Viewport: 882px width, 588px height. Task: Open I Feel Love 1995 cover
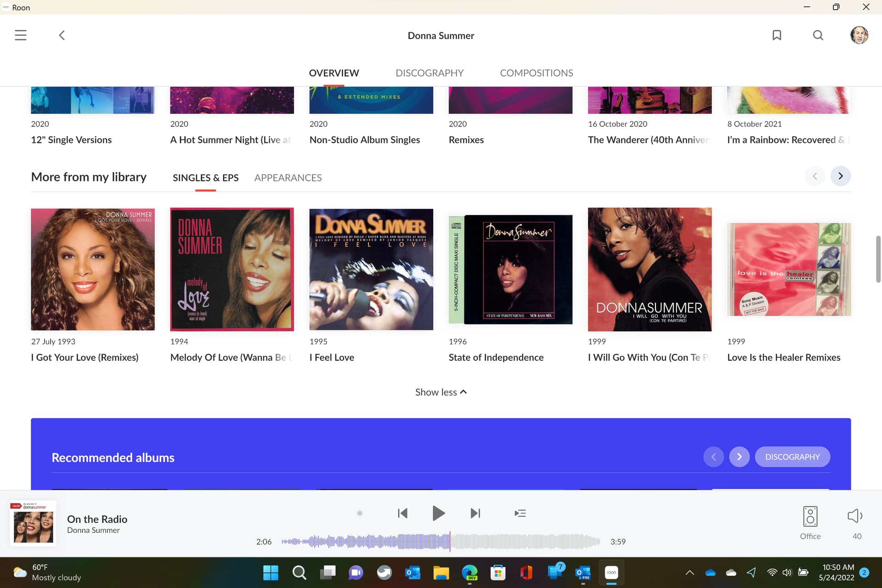click(x=371, y=270)
